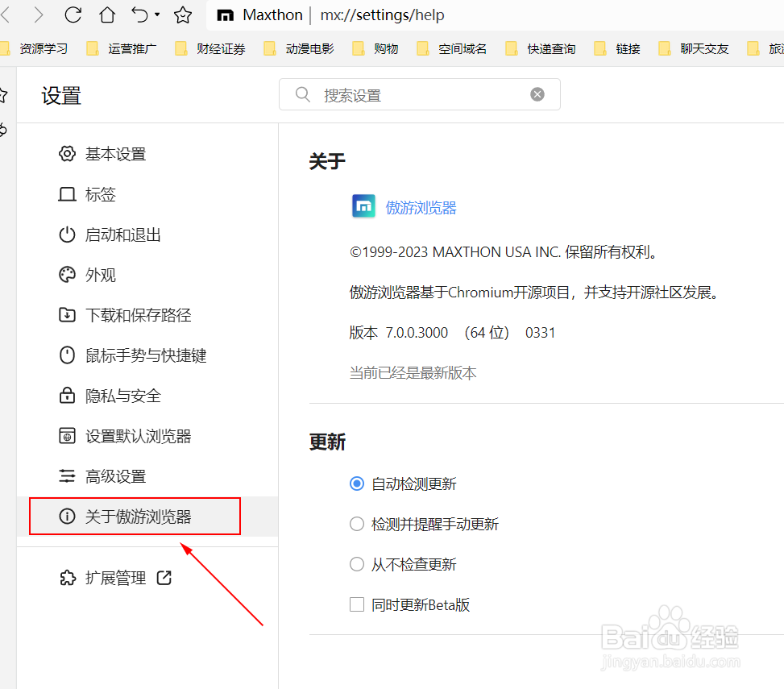Open the 购物 bookmark folder
The image size is (784, 689).
pyautogui.click(x=375, y=48)
